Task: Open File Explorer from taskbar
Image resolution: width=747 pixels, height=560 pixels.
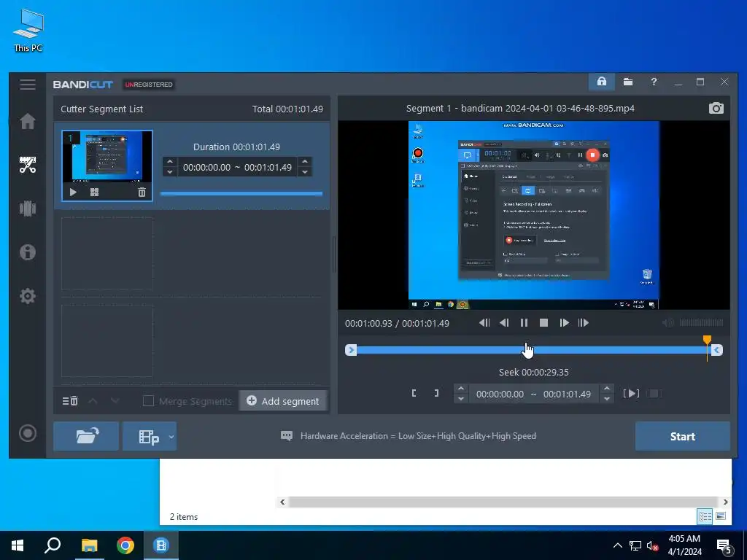Action: click(89, 545)
